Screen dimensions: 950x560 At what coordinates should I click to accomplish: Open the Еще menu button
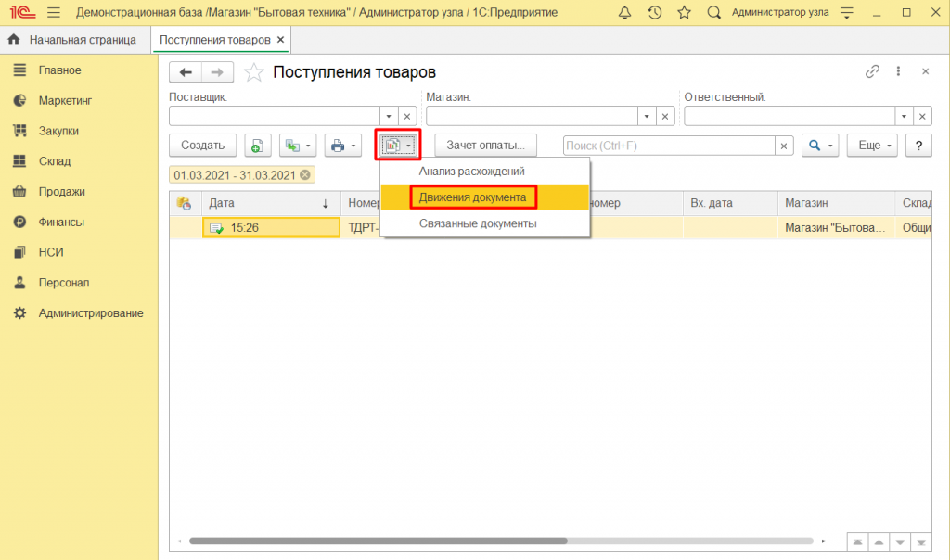[x=874, y=146]
